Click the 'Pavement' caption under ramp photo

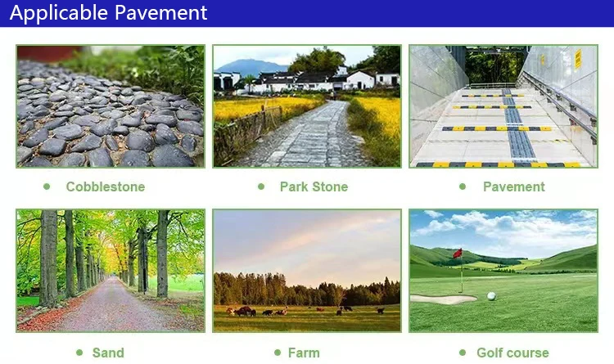(514, 186)
